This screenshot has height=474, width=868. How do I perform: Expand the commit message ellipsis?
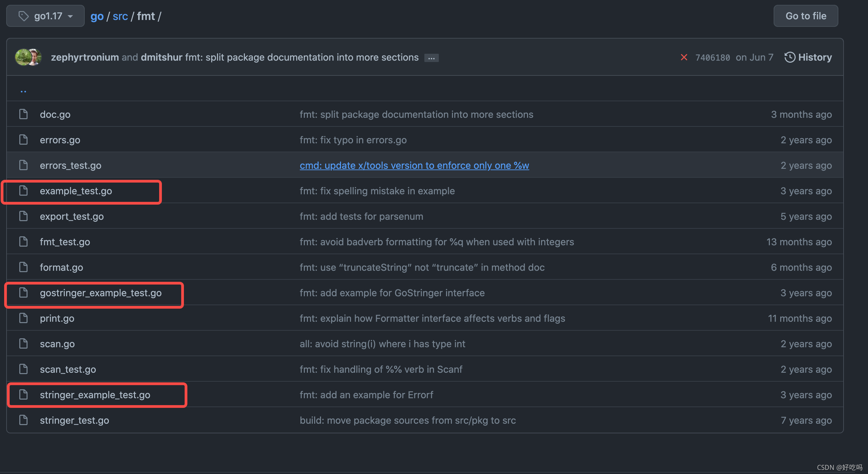point(431,58)
